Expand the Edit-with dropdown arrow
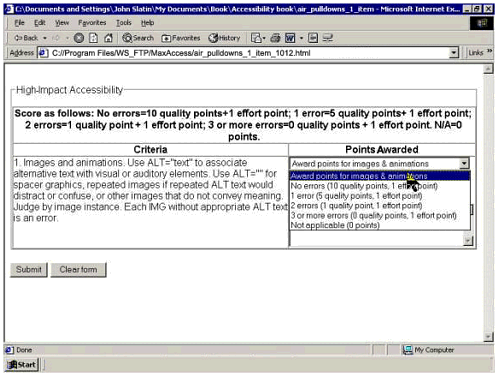This screenshot has width=499, height=376. pos(301,38)
